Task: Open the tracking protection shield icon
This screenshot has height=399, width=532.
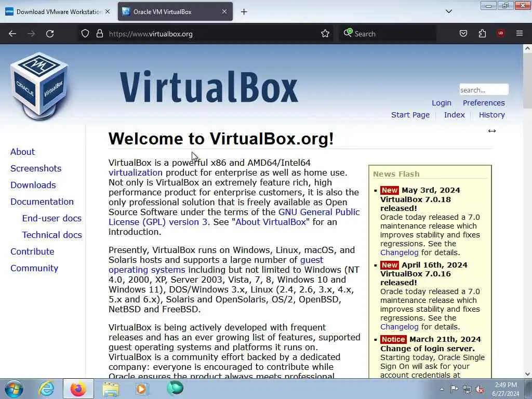Action: pos(85,34)
